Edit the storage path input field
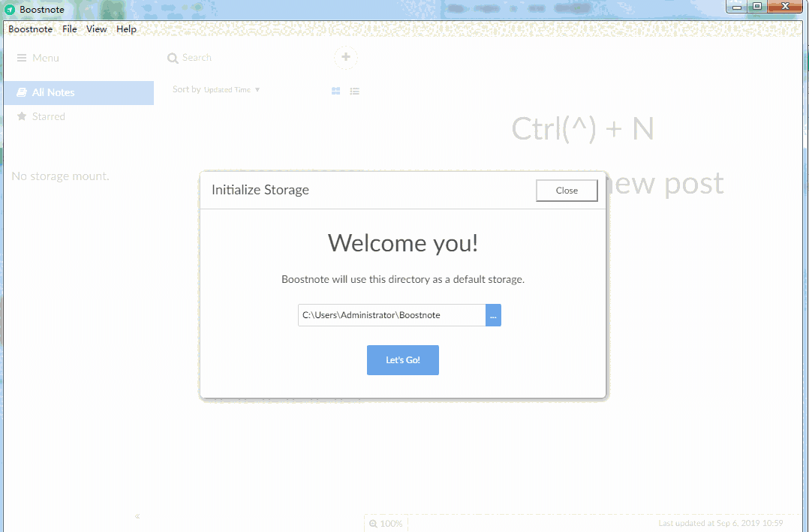 tap(392, 314)
